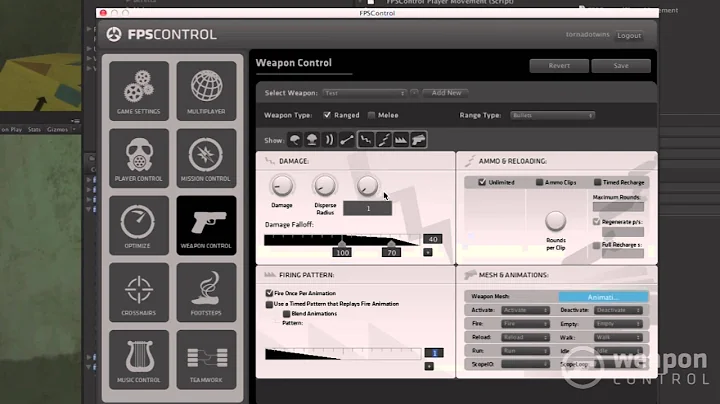The height and width of the screenshot is (404, 720).
Task: Toggle the Full Recharge s checkbox
Action: 596,245
